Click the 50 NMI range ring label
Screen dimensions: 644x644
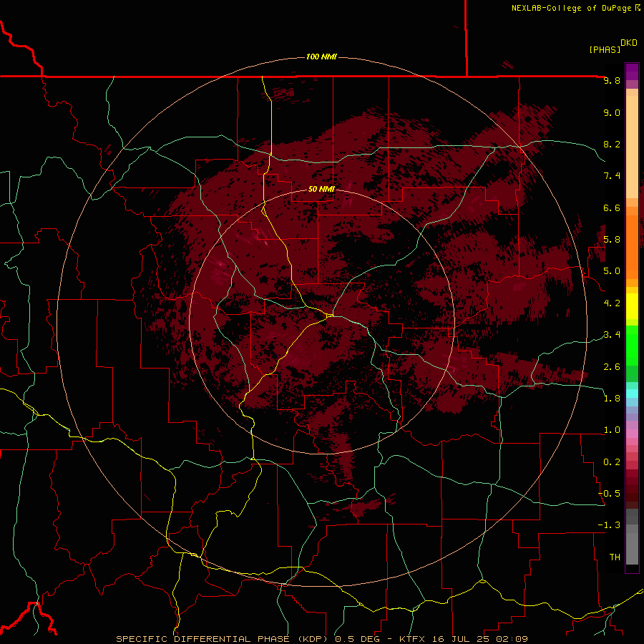[x=321, y=190]
